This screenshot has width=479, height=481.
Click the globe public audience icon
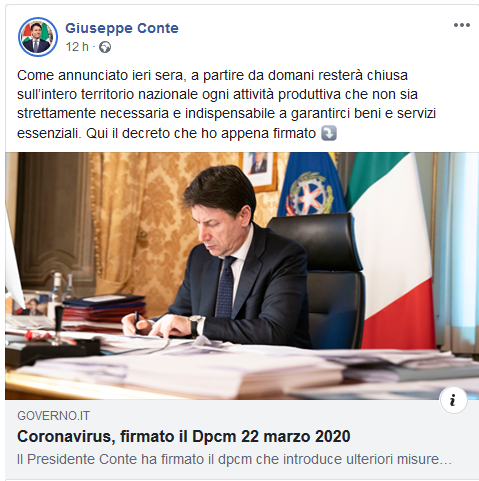click(105, 47)
